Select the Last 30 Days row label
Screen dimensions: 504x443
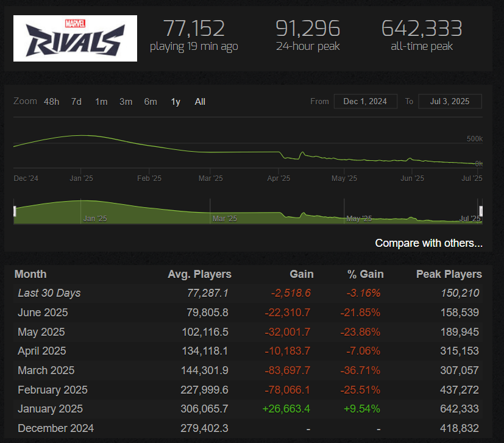[x=49, y=293]
